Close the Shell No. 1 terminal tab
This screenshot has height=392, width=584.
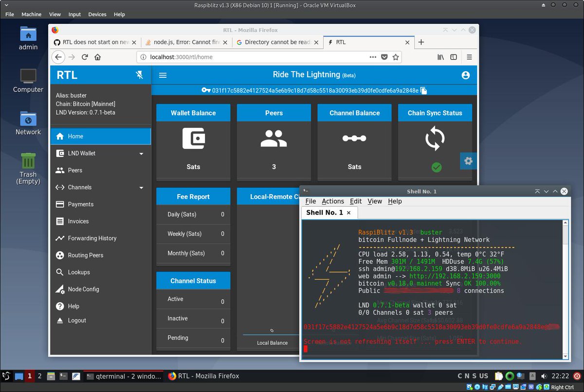(348, 213)
